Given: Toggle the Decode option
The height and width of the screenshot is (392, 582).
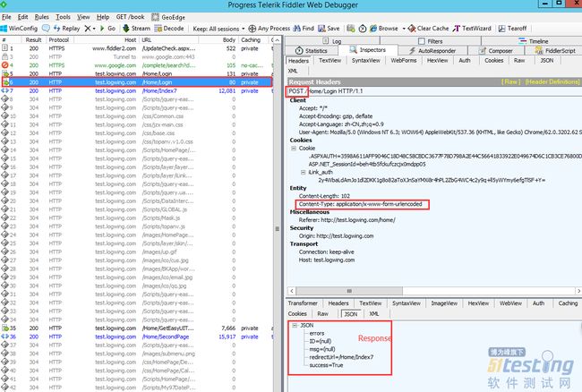Looking at the screenshot, I should [169, 28].
